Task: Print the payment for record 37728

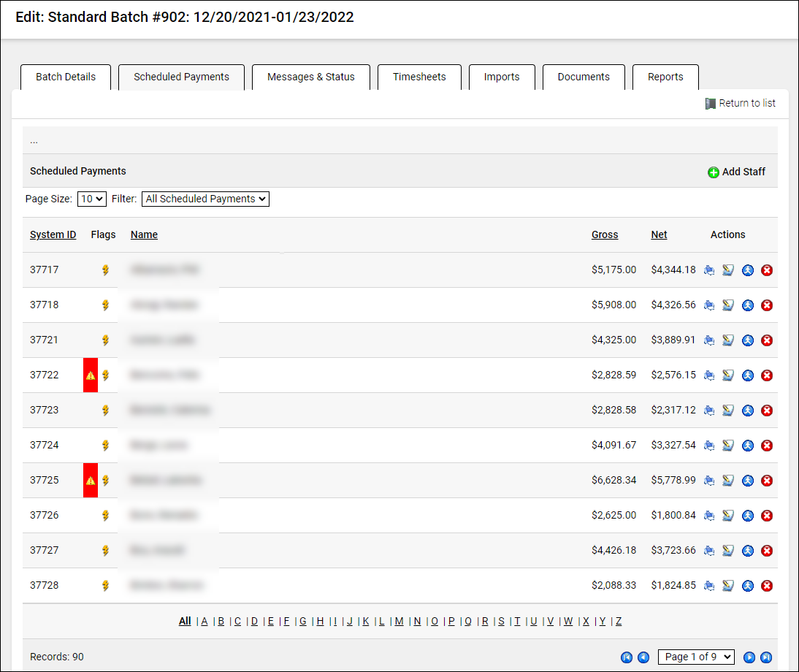Action: [708, 585]
